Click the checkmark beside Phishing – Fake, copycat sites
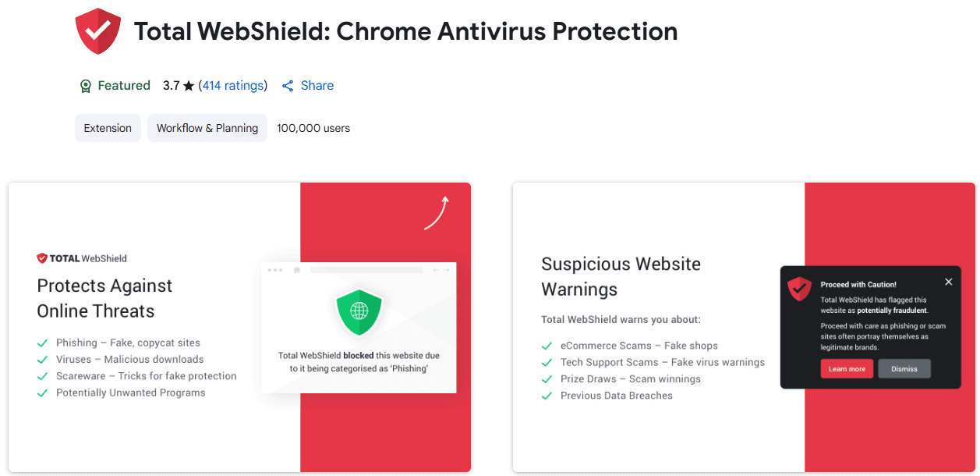This screenshot has width=980, height=476. [41, 343]
